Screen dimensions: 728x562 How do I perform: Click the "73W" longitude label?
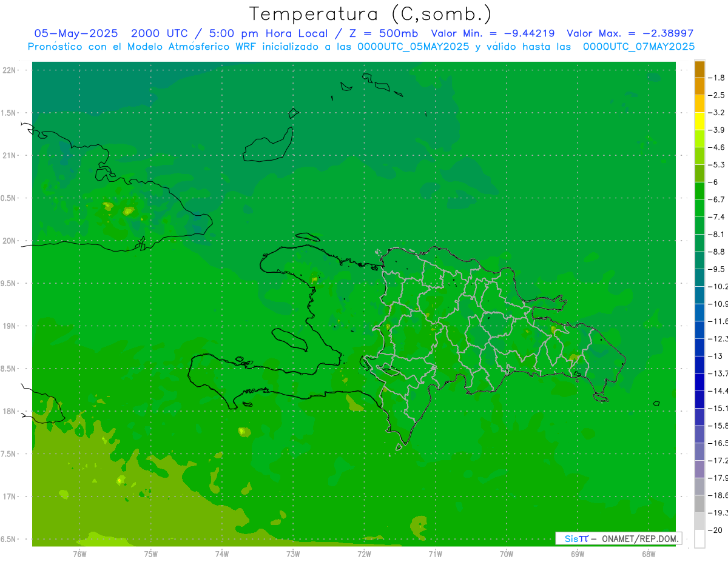293,554
